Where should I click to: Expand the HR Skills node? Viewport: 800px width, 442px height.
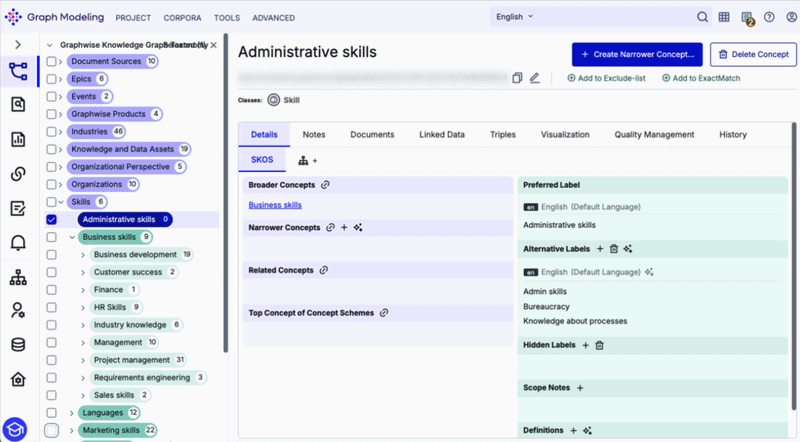click(83, 307)
